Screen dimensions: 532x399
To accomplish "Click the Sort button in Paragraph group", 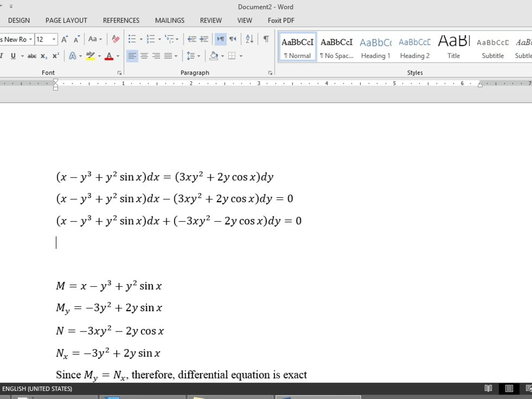I will coord(249,39).
